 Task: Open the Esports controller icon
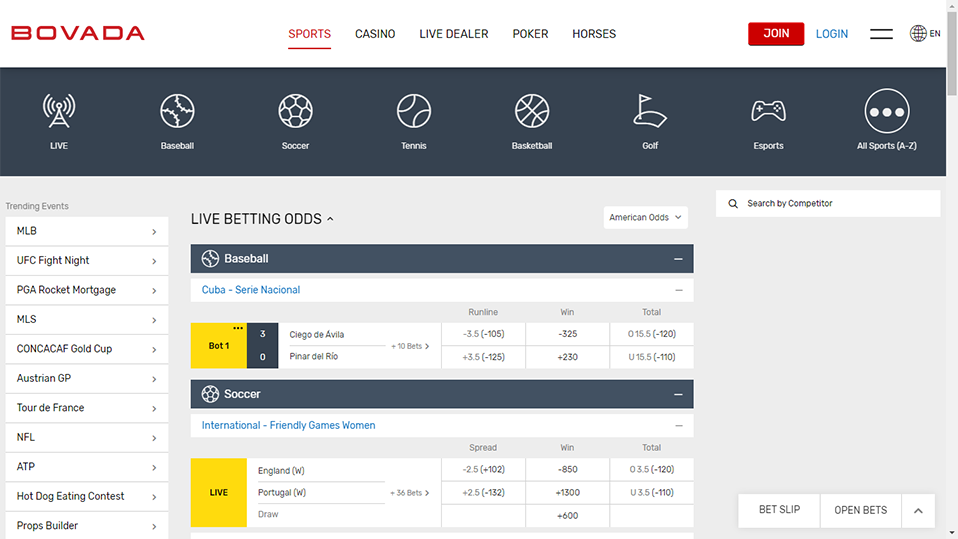click(x=768, y=111)
